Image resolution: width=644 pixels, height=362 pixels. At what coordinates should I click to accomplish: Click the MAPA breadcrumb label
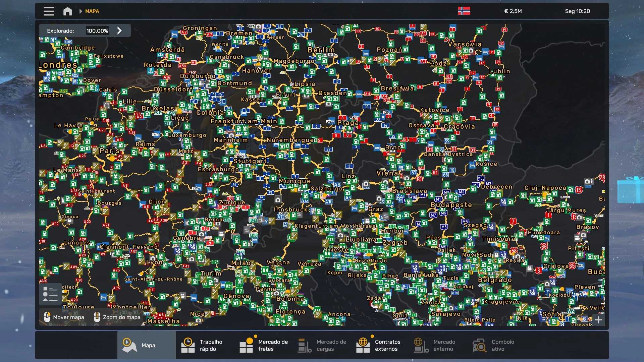pyautogui.click(x=92, y=11)
